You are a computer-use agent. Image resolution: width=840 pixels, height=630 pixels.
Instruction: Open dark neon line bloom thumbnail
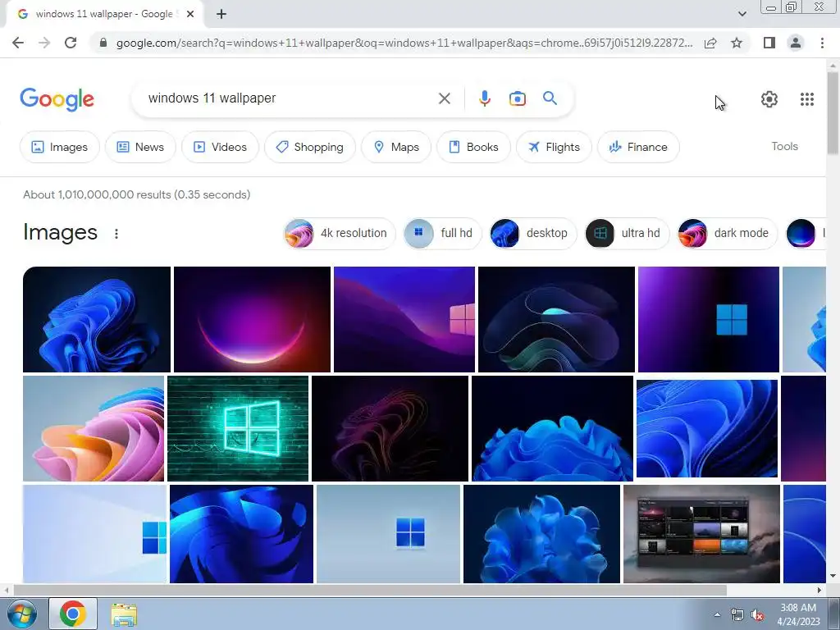pos(390,428)
